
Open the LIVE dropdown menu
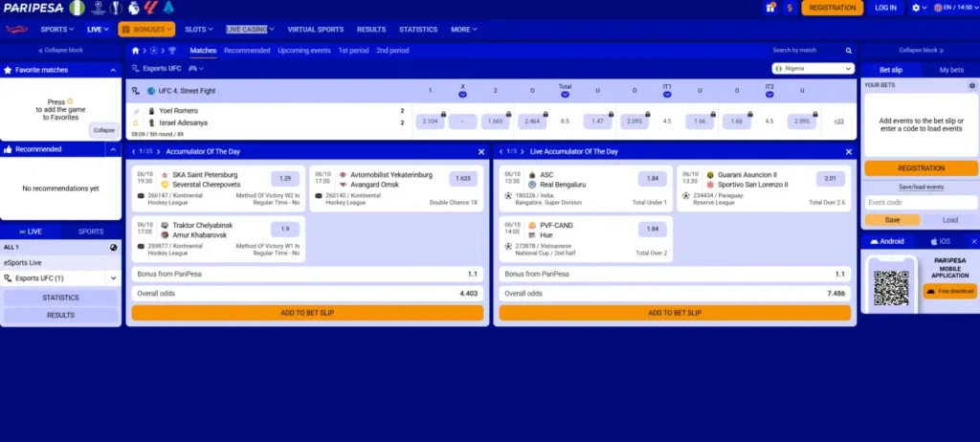pos(99,30)
